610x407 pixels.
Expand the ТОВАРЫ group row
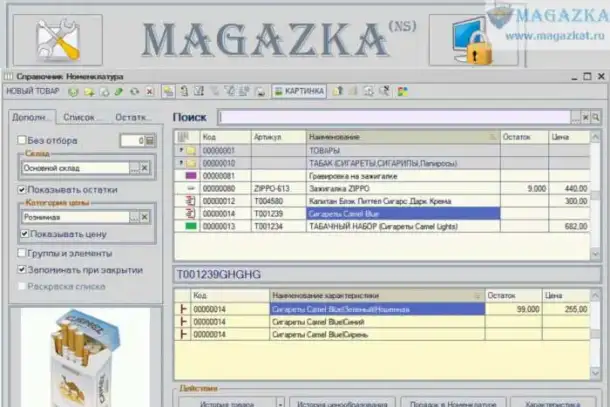pyautogui.click(x=181, y=150)
